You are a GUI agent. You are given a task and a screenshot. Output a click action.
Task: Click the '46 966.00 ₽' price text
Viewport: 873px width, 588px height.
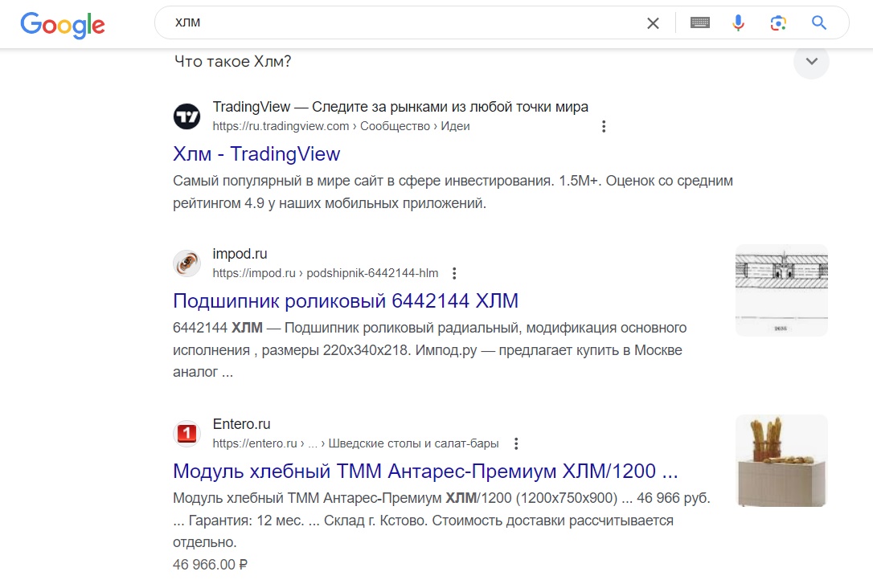pyautogui.click(x=210, y=565)
